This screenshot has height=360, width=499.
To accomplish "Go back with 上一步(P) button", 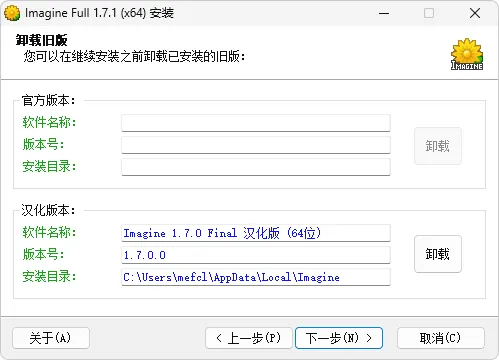I will click(x=249, y=338).
